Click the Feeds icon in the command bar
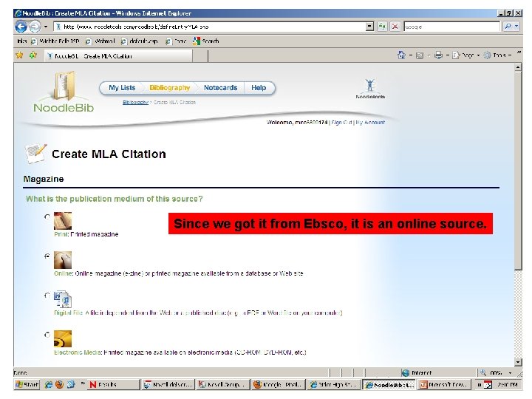The width and height of the screenshot is (532, 399). click(x=420, y=55)
